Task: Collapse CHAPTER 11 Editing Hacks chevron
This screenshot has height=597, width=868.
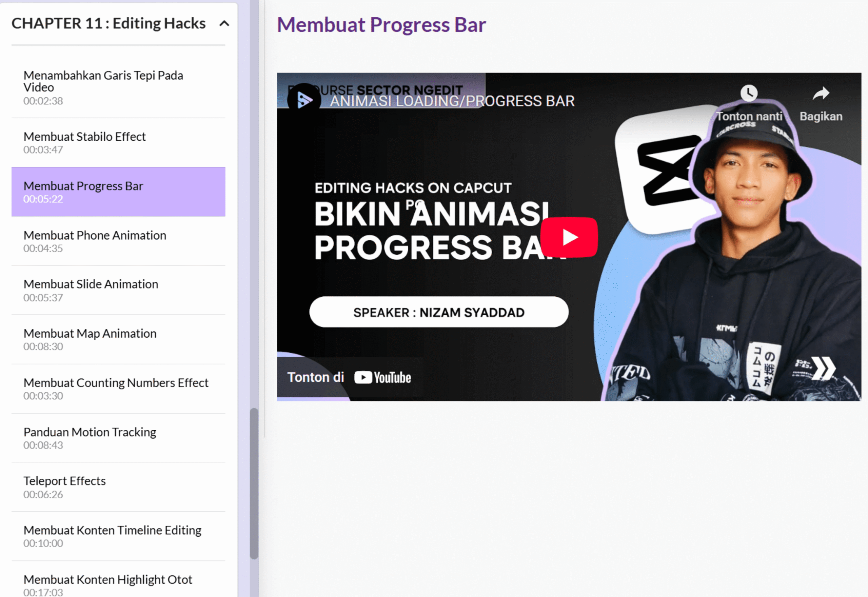Action: point(224,24)
